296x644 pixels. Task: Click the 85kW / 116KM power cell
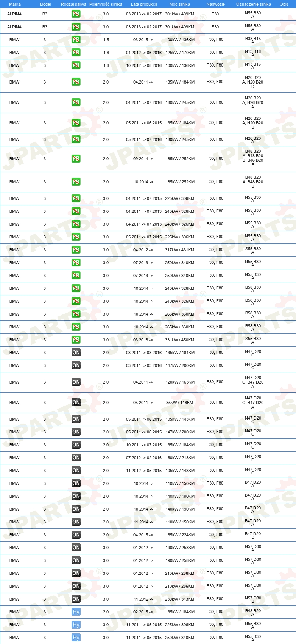pyautogui.click(x=180, y=402)
